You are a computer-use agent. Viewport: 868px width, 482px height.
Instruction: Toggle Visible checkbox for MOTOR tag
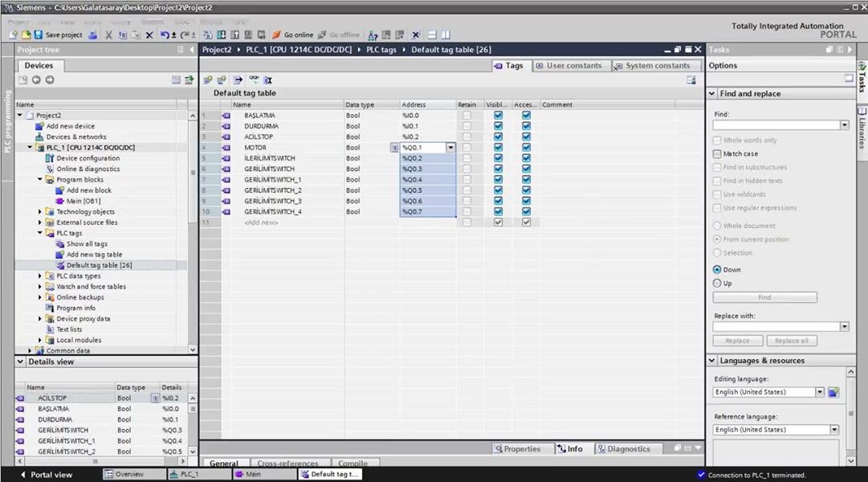(498, 147)
